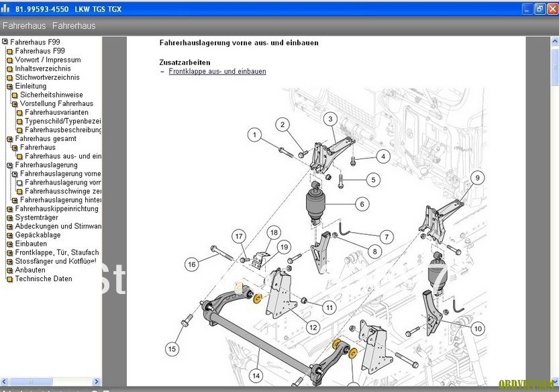
Task: Open the Sicherheitshinweise page icon
Action: pos(15,95)
